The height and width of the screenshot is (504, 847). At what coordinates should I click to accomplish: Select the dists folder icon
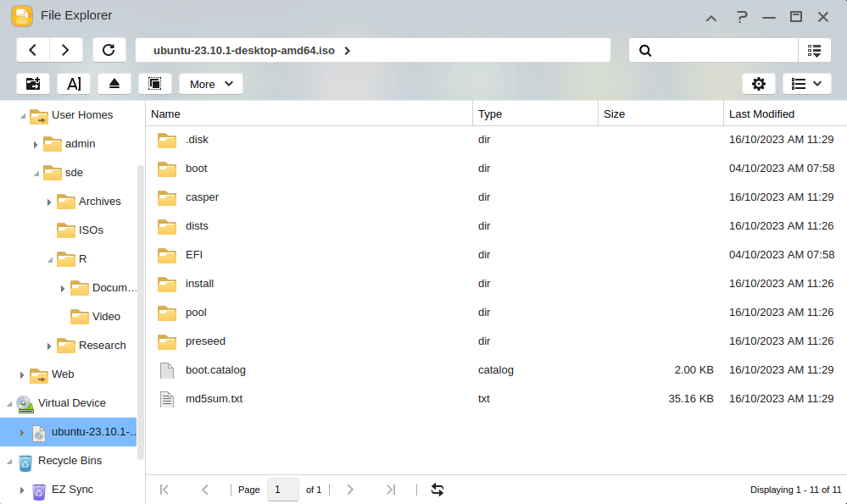(167, 226)
